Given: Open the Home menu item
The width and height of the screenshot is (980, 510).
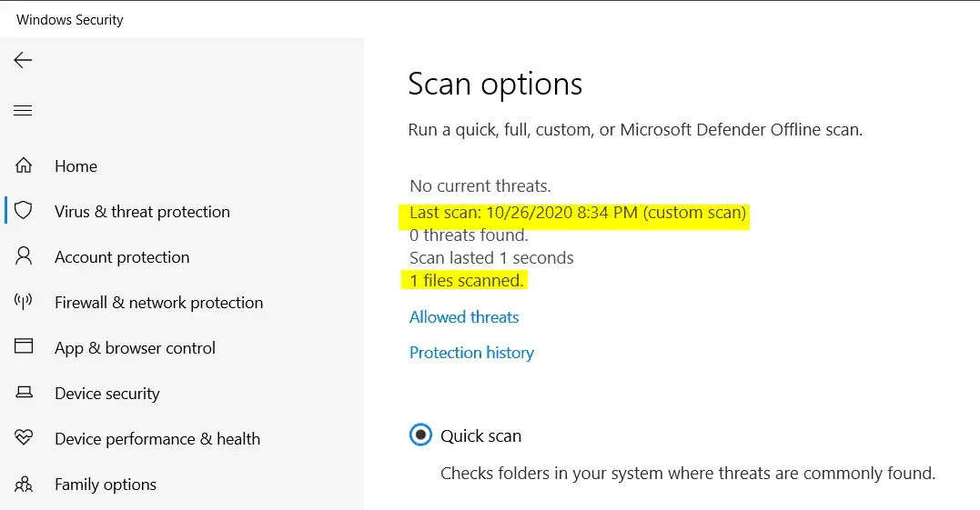Looking at the screenshot, I should [x=76, y=166].
